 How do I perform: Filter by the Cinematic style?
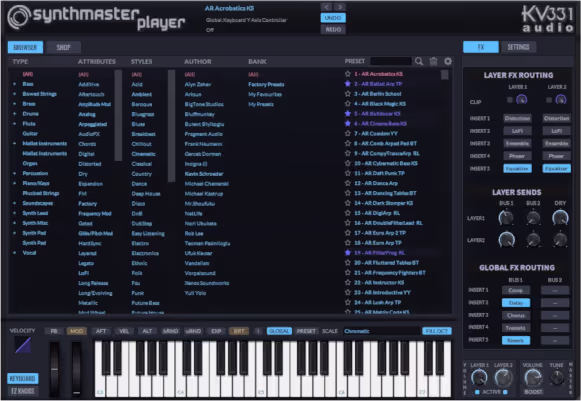pos(143,154)
